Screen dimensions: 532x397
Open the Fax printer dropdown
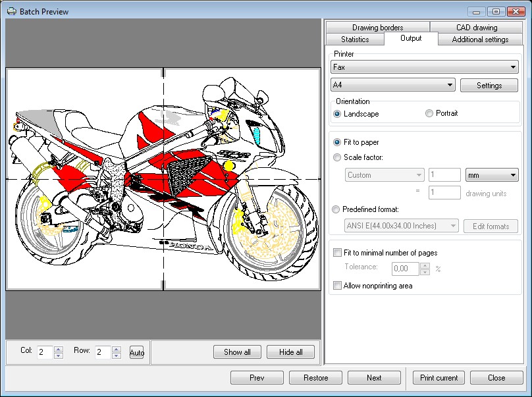(513, 67)
